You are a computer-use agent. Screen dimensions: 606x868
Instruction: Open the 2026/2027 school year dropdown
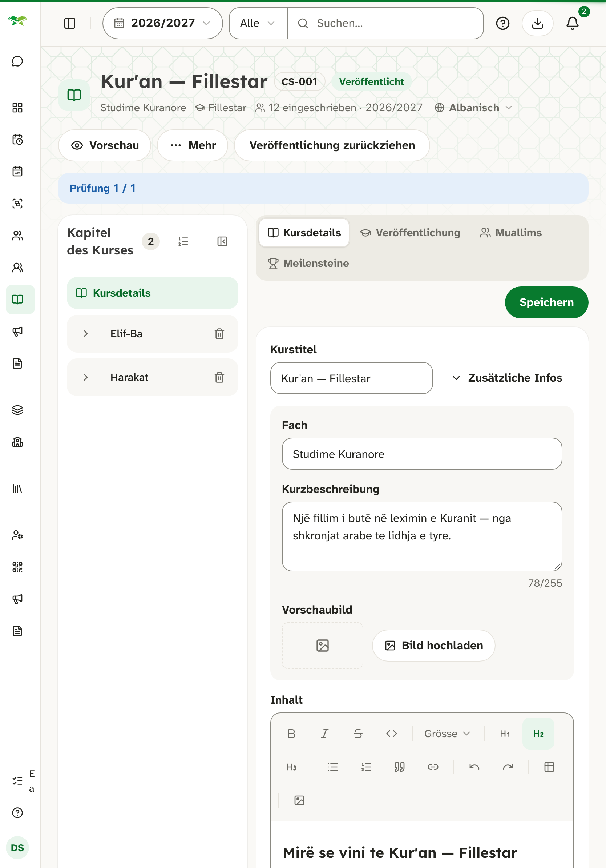pos(162,23)
